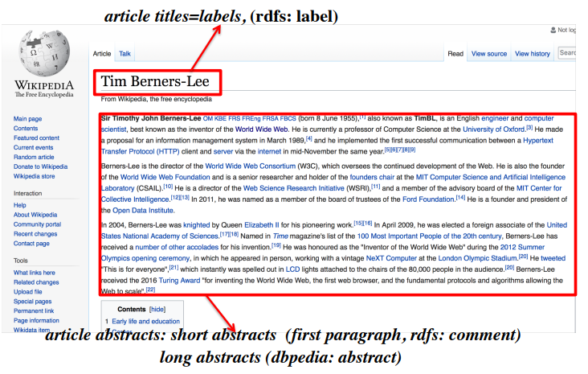This screenshot has height=374, width=588.
Task: Click the Tim Berners-Lee article heading
Action: (x=155, y=81)
